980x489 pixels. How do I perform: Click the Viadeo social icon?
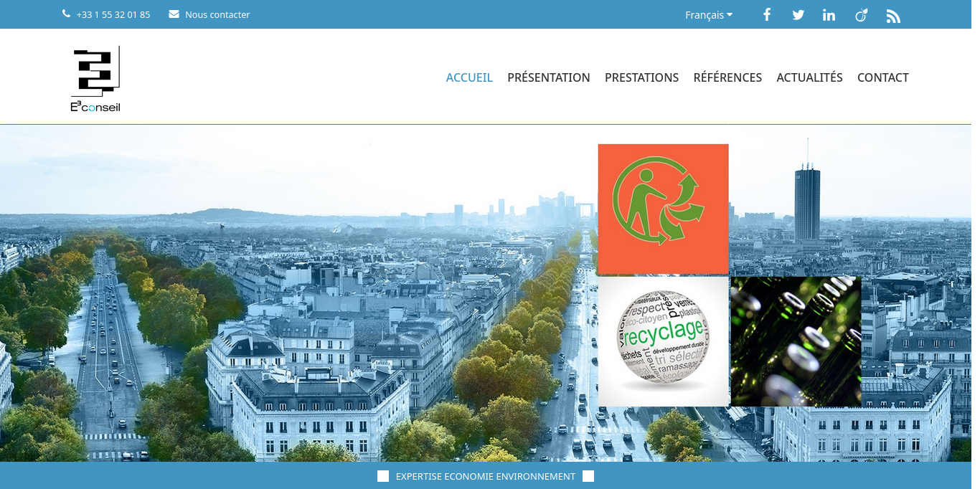pos(861,14)
